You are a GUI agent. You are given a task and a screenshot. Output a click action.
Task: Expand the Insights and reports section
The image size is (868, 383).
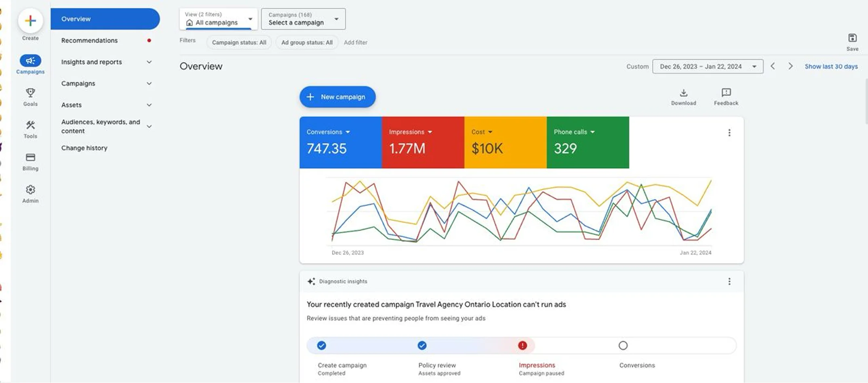point(106,62)
